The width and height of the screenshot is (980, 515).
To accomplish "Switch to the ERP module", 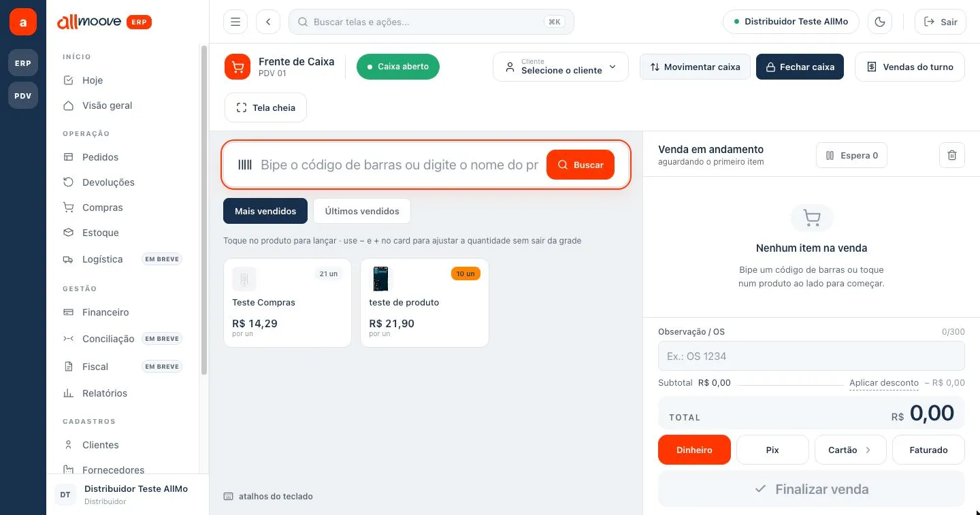I will pos(23,63).
